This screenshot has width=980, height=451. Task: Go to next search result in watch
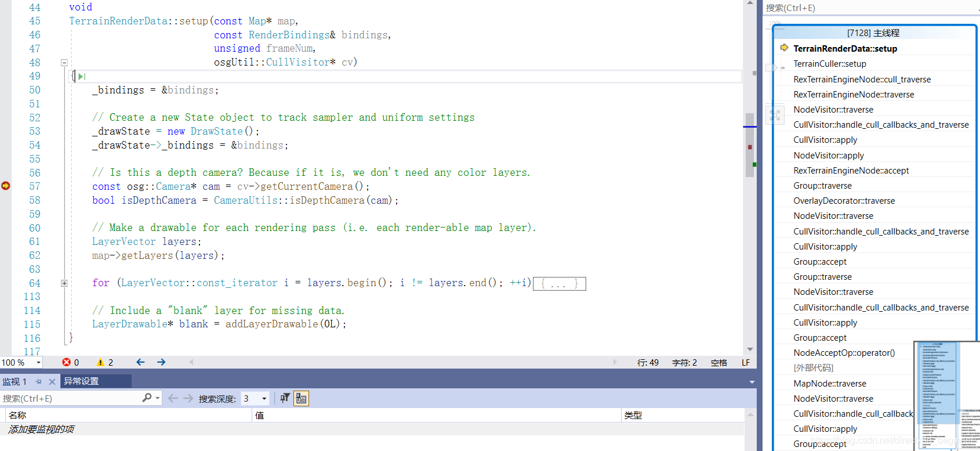tap(188, 398)
